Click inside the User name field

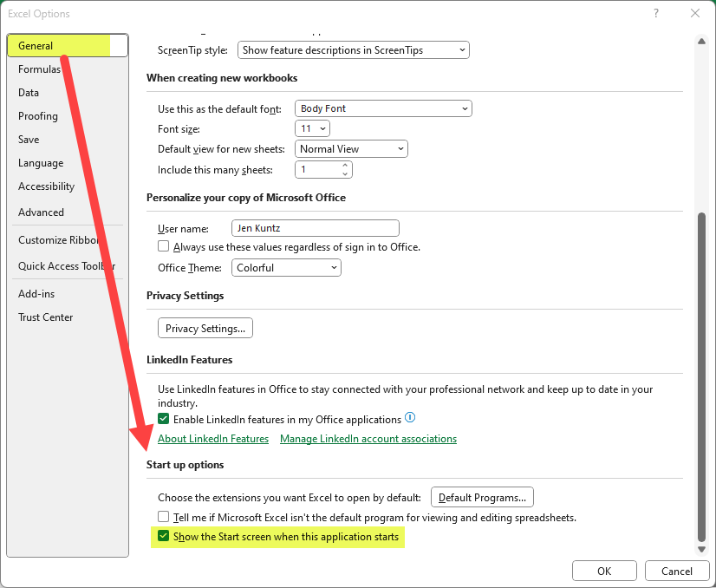[315, 228]
